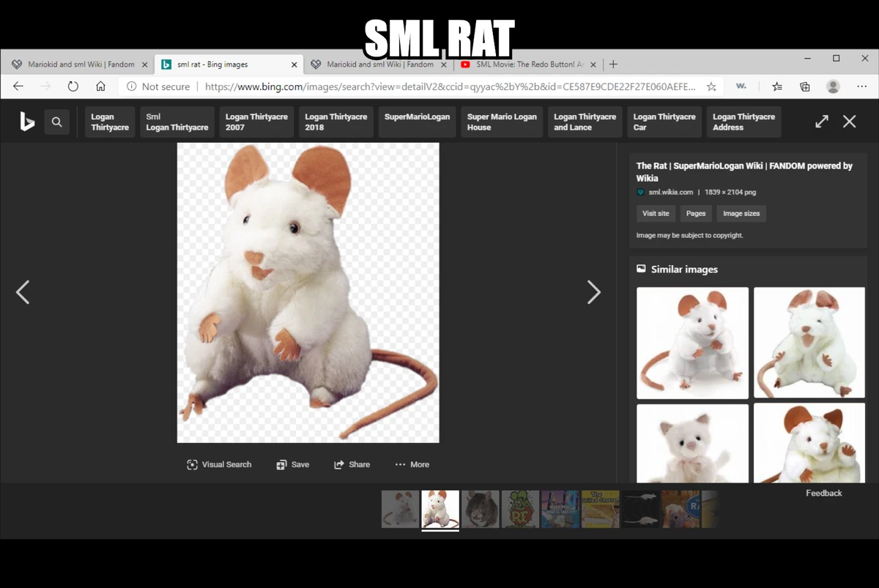Open Edge Collections
Viewport: 879px width, 588px height.
coord(804,86)
